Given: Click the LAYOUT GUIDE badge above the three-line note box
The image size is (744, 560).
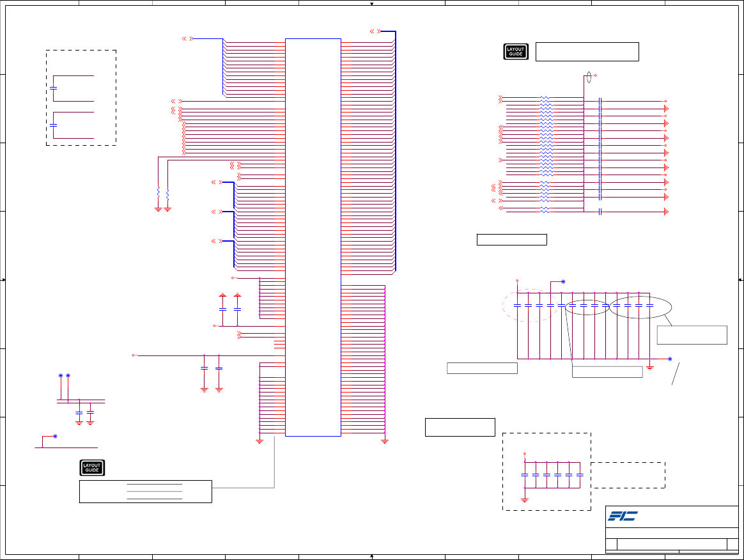Looking at the screenshot, I should [x=92, y=467].
